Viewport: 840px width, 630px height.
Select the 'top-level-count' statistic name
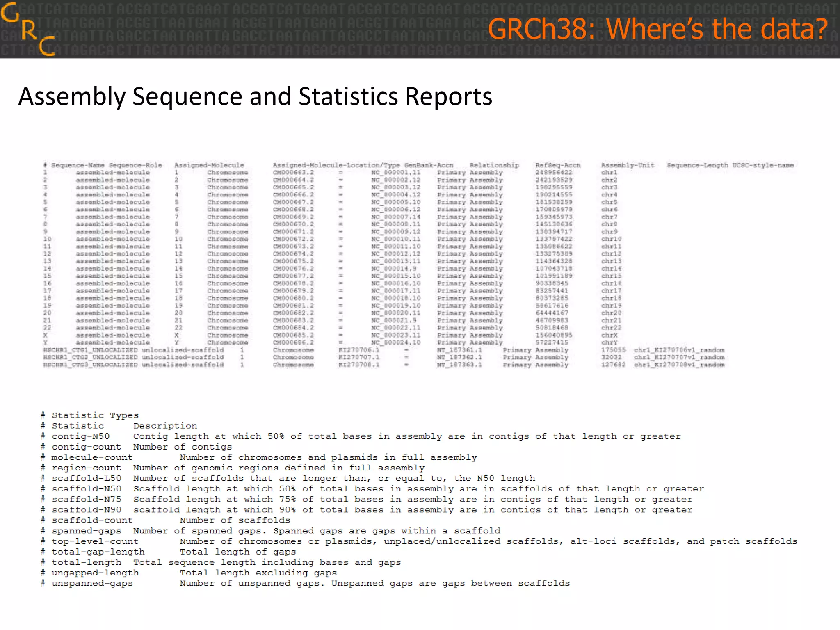pos(95,541)
